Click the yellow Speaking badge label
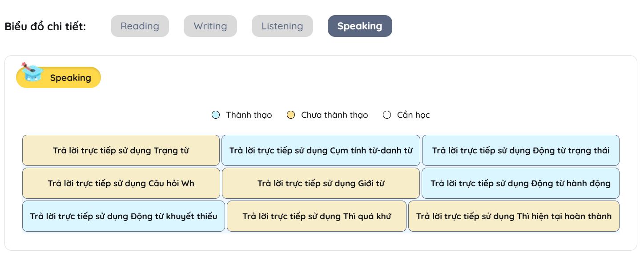644x261 pixels. coord(70,78)
